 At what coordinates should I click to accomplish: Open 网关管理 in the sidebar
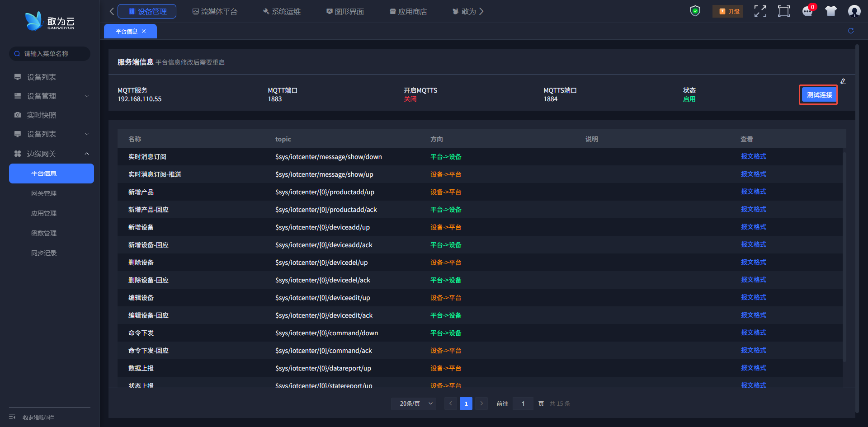pyautogui.click(x=44, y=193)
